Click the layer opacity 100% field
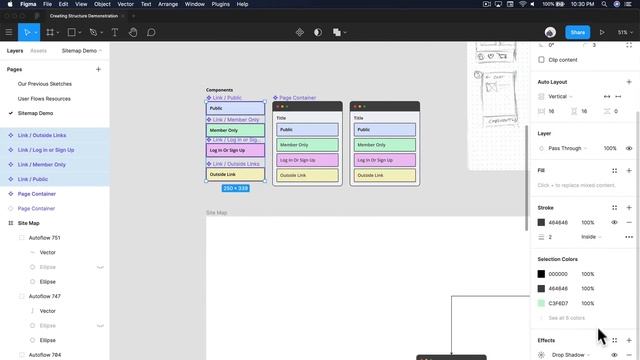This screenshot has width=640, height=360. click(610, 149)
